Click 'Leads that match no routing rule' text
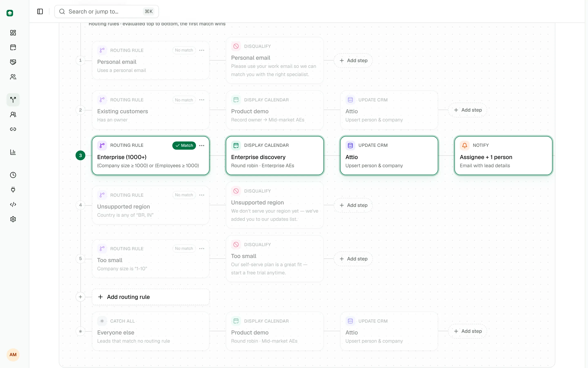This screenshot has height=368, width=588. coord(134,341)
